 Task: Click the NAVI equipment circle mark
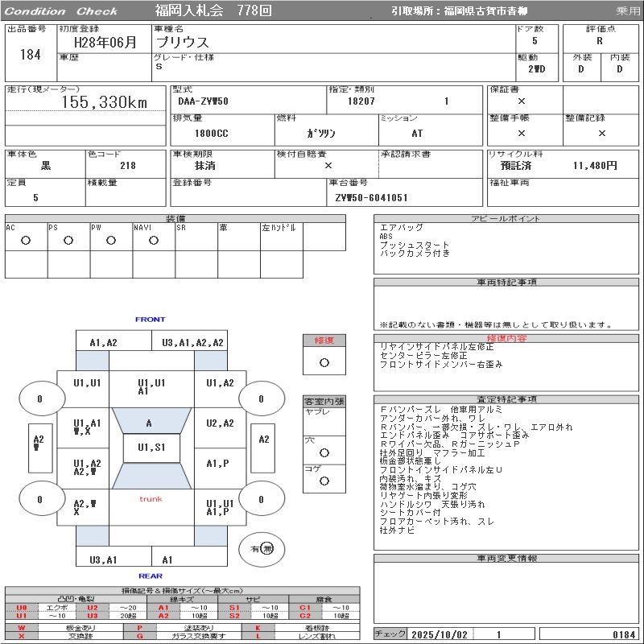[154, 240]
